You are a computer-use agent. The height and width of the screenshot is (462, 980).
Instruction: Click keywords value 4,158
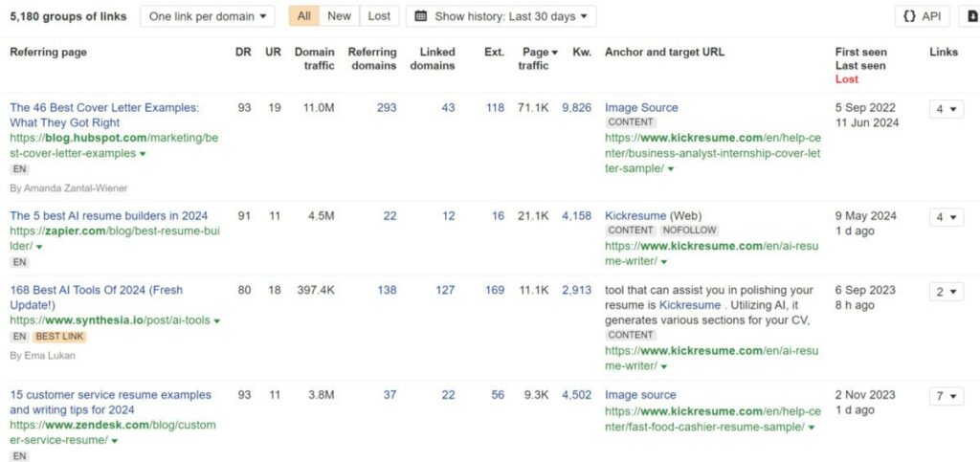(x=576, y=216)
